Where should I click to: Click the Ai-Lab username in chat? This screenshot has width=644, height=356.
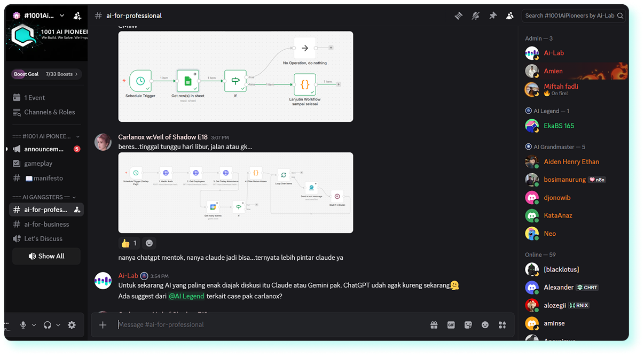point(128,276)
